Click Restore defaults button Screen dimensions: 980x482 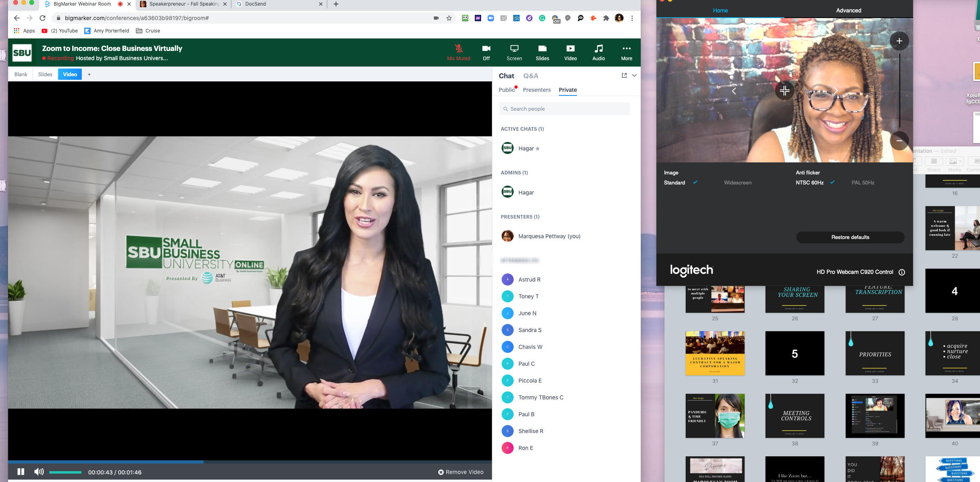[850, 237]
